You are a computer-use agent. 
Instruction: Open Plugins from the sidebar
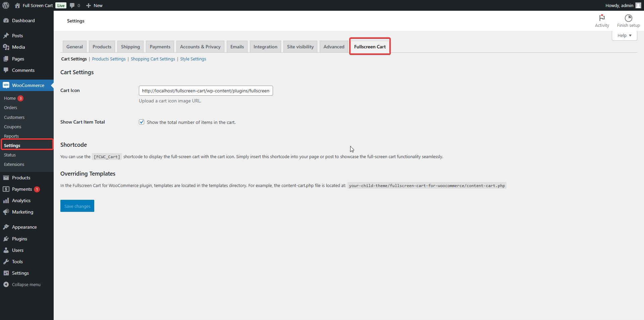[x=19, y=239]
